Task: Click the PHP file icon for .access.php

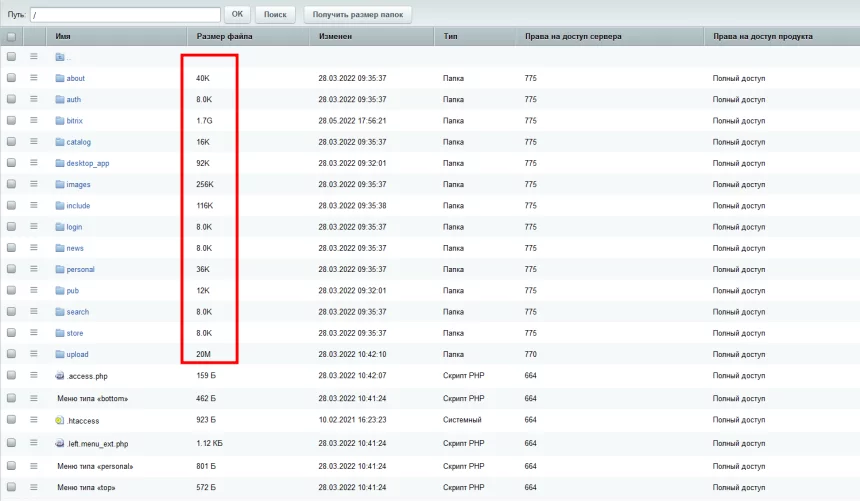Action: tap(60, 377)
